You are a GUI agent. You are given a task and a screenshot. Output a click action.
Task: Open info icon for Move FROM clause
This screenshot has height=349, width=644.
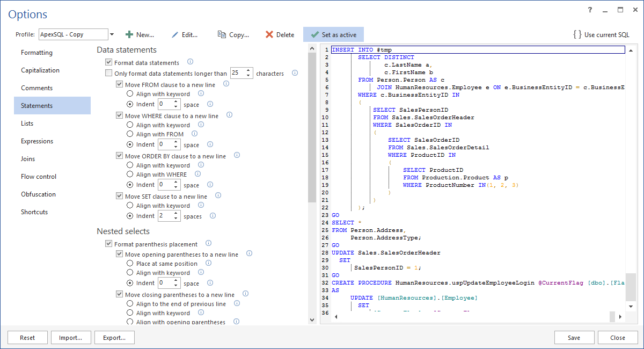point(226,84)
